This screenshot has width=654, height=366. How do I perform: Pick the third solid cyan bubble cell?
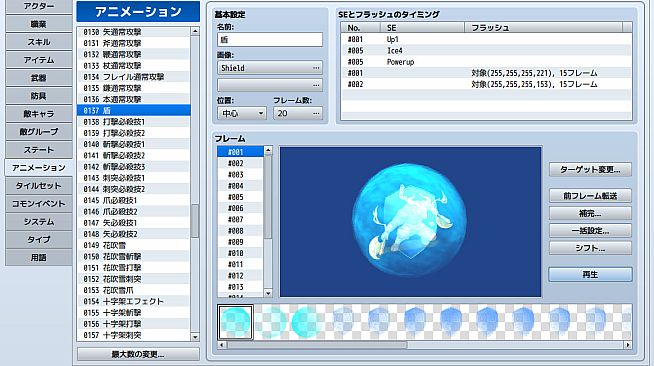tap(308, 322)
